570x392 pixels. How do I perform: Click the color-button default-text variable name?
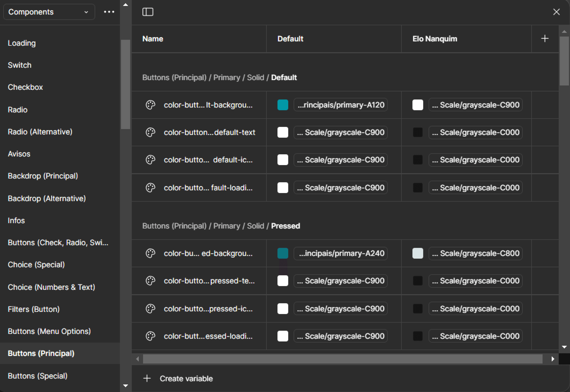(209, 132)
